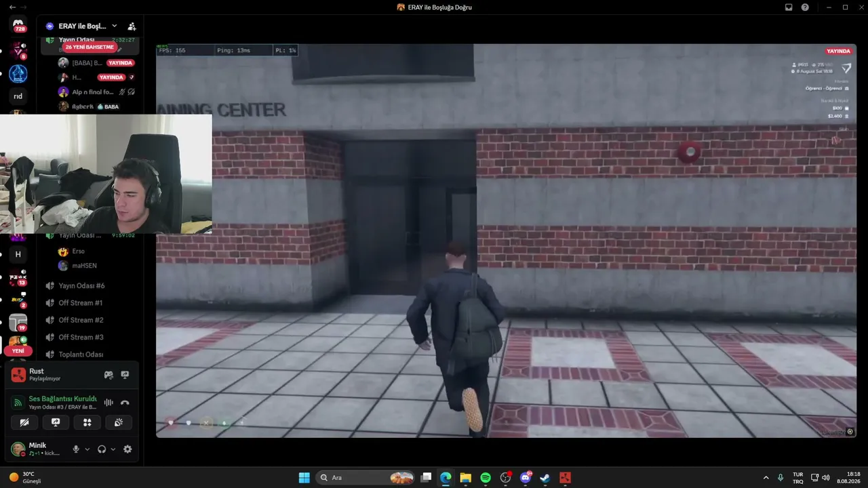
Task: Toggle screen sharing in voice panel
Action: (x=56, y=422)
